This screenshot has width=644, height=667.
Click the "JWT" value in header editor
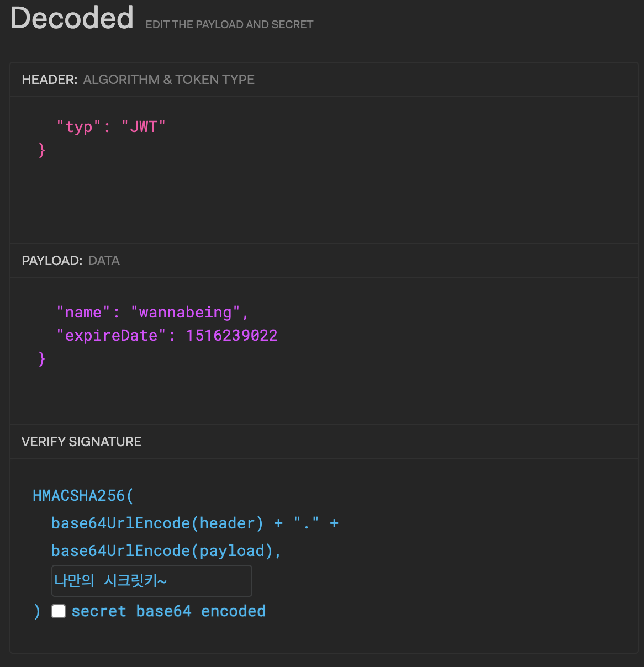[x=144, y=127]
